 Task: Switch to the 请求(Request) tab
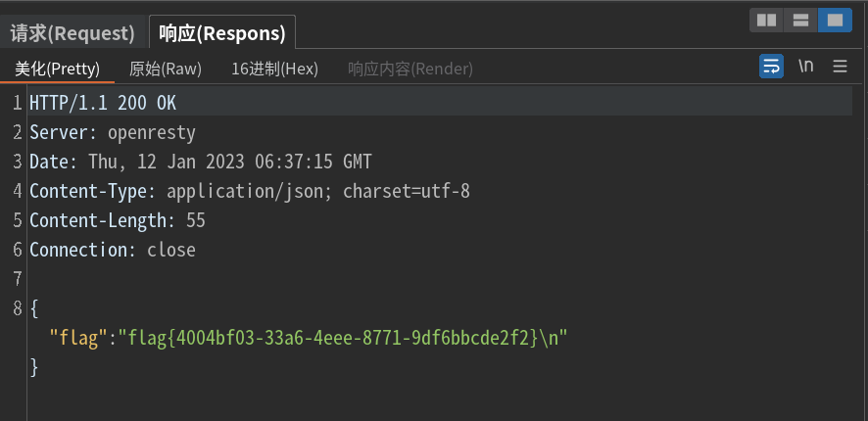point(72,33)
